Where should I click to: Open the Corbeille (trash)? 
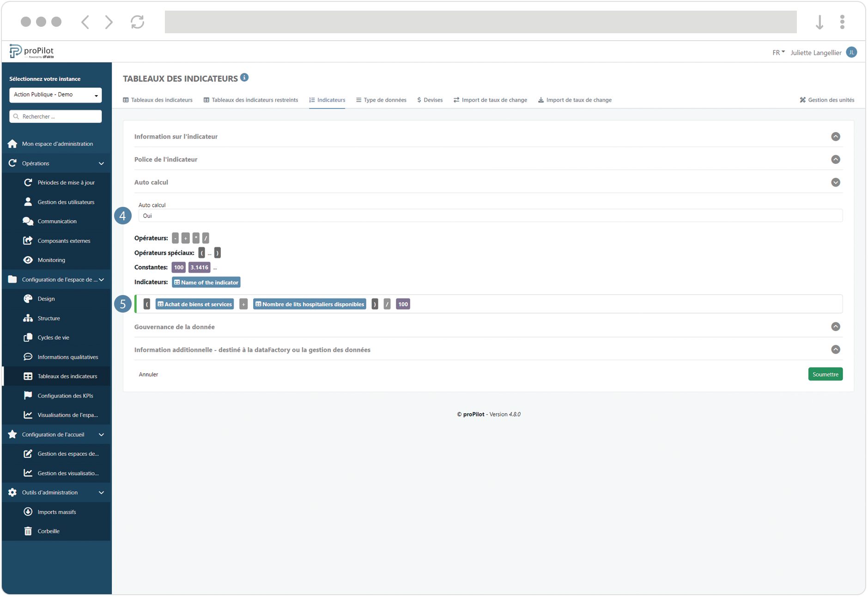point(48,531)
